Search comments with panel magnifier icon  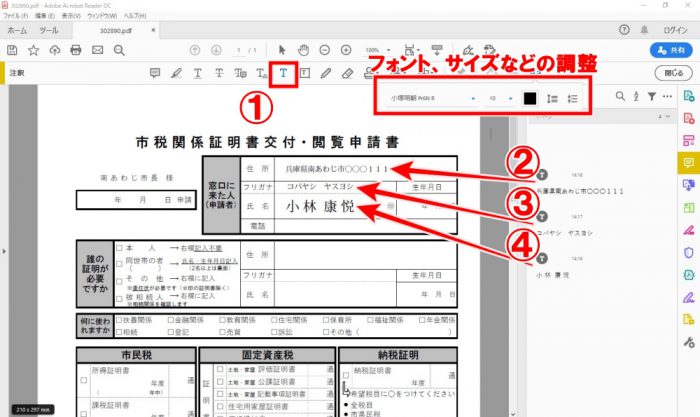click(x=620, y=96)
